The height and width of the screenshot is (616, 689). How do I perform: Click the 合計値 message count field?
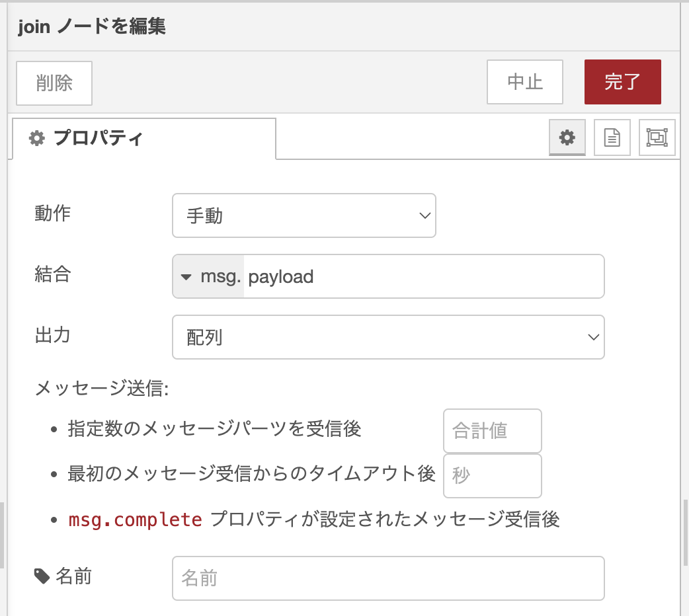coord(492,431)
